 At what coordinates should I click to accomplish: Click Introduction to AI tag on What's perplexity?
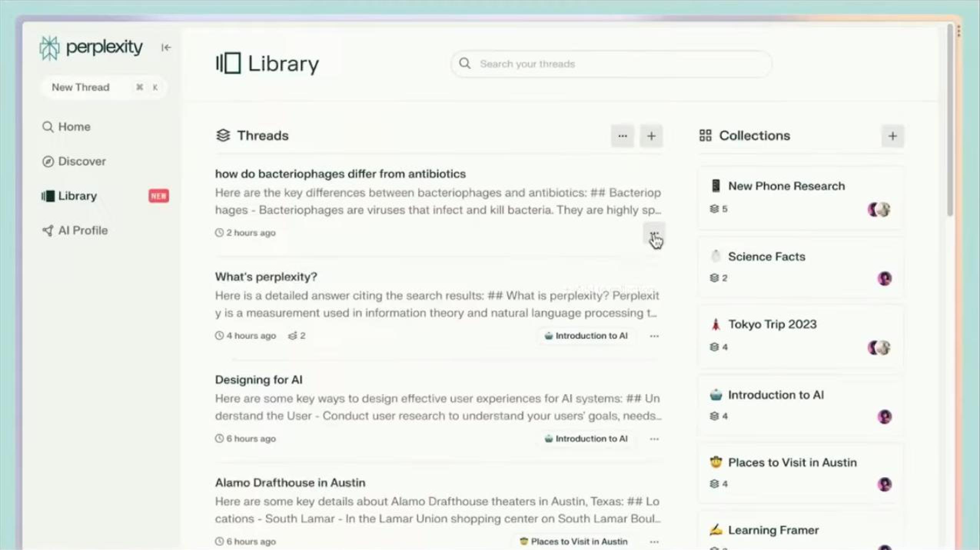tap(586, 336)
